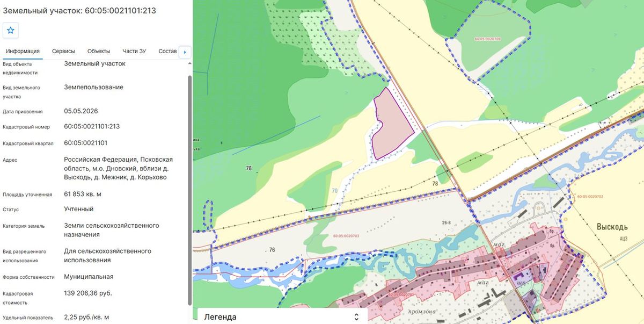Switch to the Сервисы tab
The height and width of the screenshot is (324, 644).
(x=63, y=51)
